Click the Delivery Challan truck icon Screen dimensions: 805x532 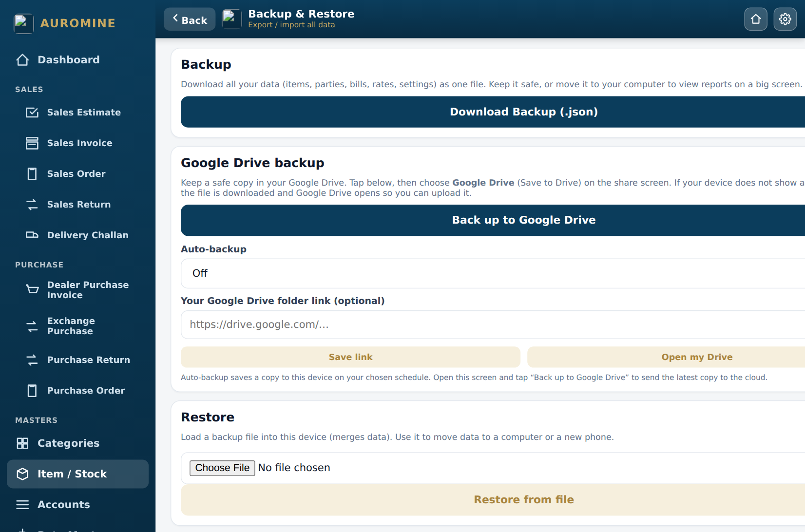[32, 235]
